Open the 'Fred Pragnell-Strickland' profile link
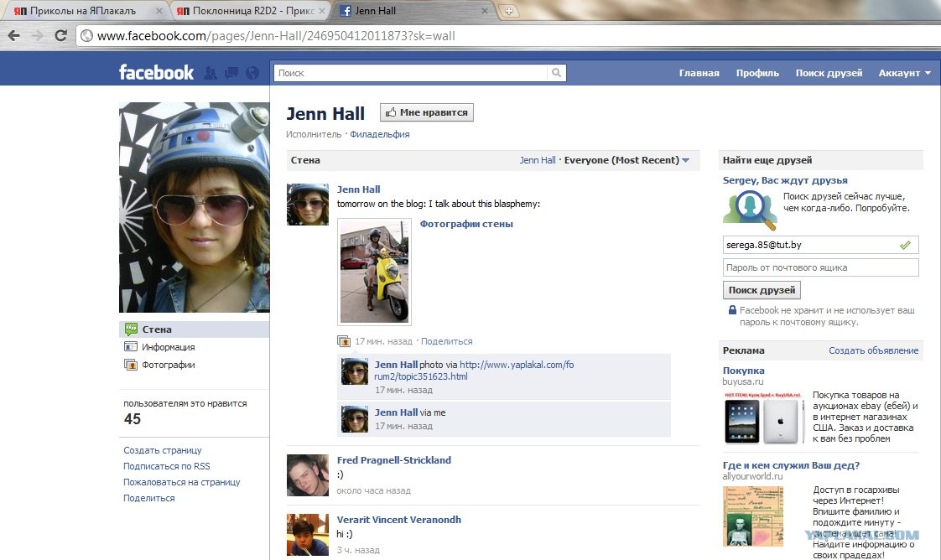The height and width of the screenshot is (560, 941). [393, 460]
